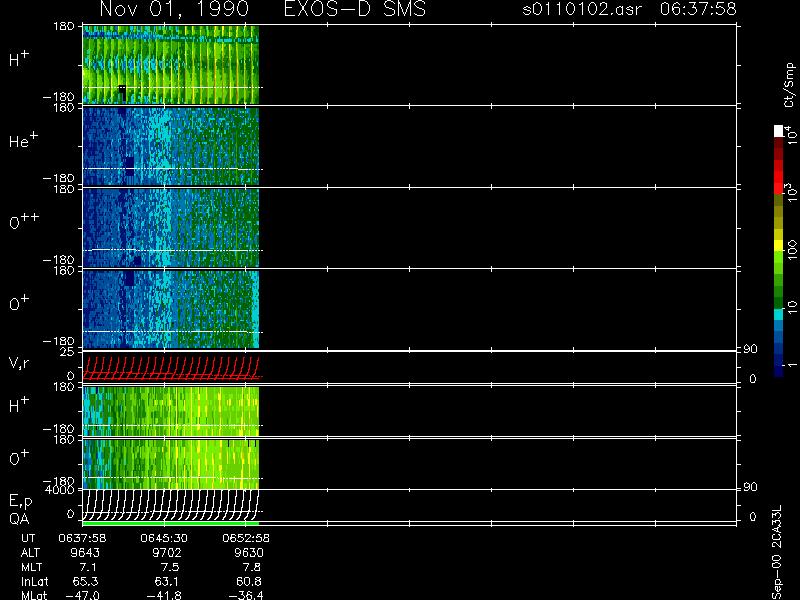Screen dimensions: 800x600
Task: Click the altitude value '9643'
Action: point(85,553)
